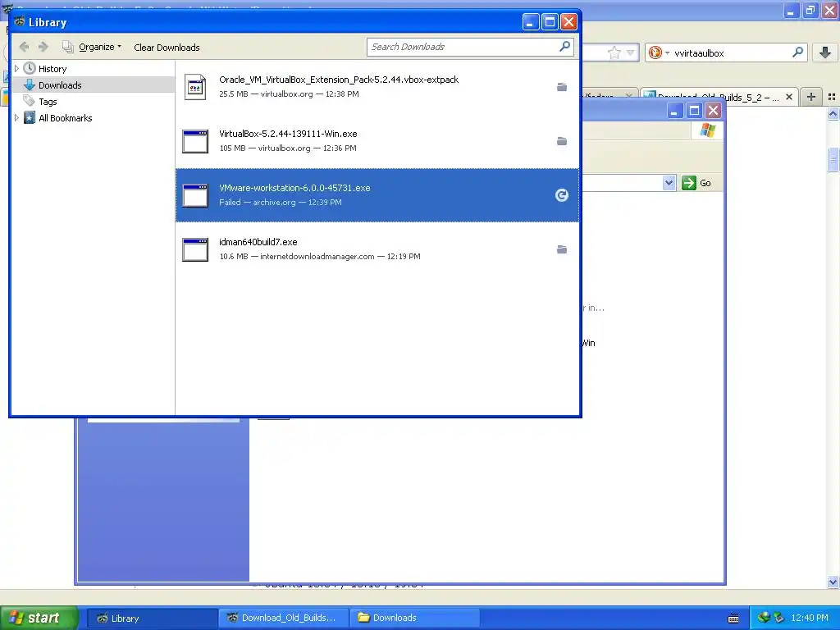The width and height of the screenshot is (840, 630).
Task: Open a new browser tab
Action: [811, 97]
